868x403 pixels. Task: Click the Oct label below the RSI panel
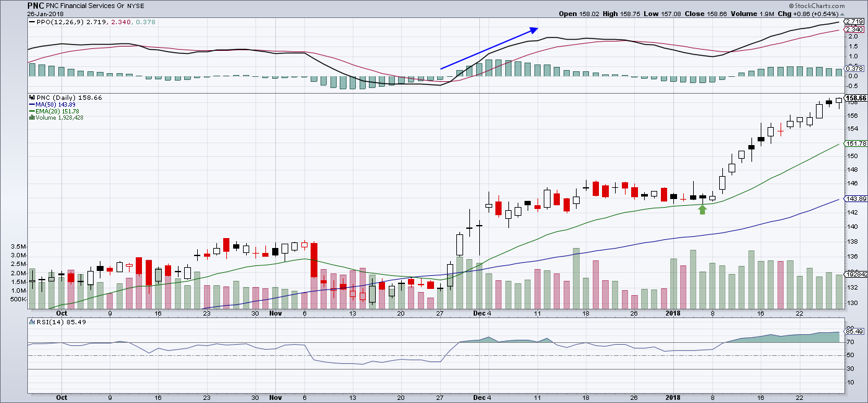(x=61, y=397)
